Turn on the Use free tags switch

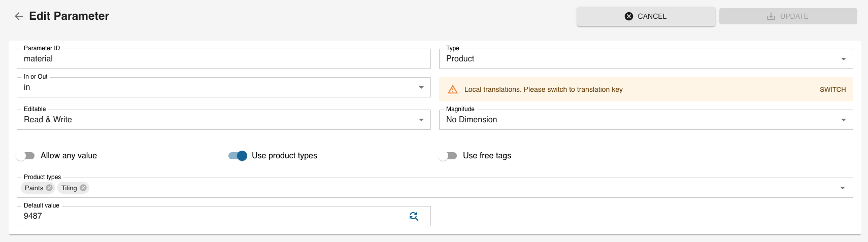coord(448,156)
